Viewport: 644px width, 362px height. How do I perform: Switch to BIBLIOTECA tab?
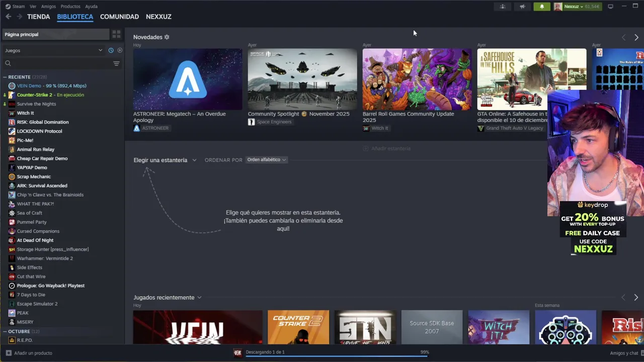tap(75, 17)
